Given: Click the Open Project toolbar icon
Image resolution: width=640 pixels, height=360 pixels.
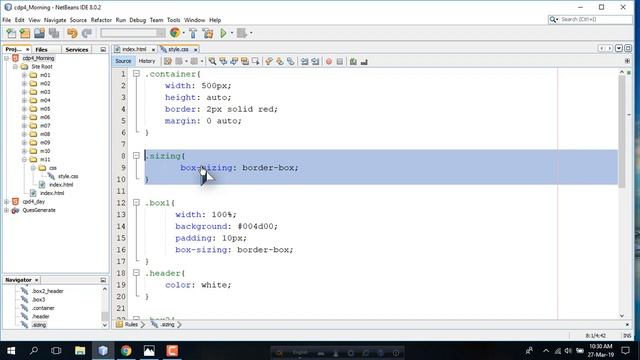Looking at the screenshot, I should pos(40,33).
